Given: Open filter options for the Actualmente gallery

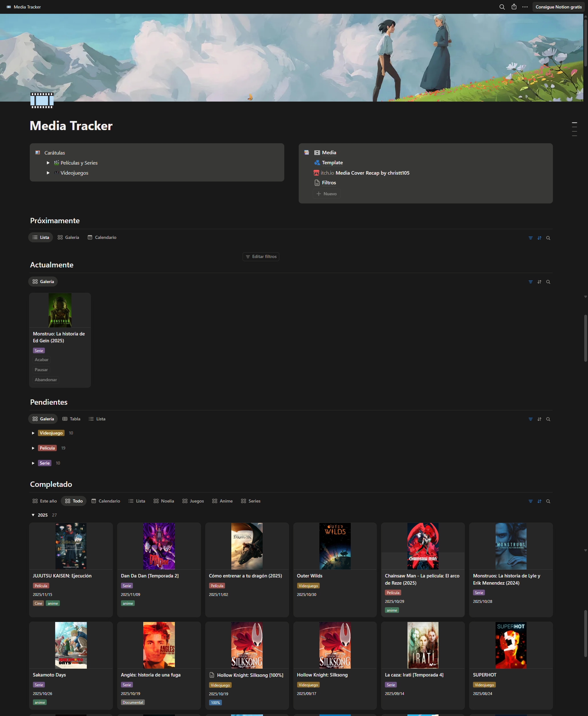Looking at the screenshot, I should [x=530, y=282].
